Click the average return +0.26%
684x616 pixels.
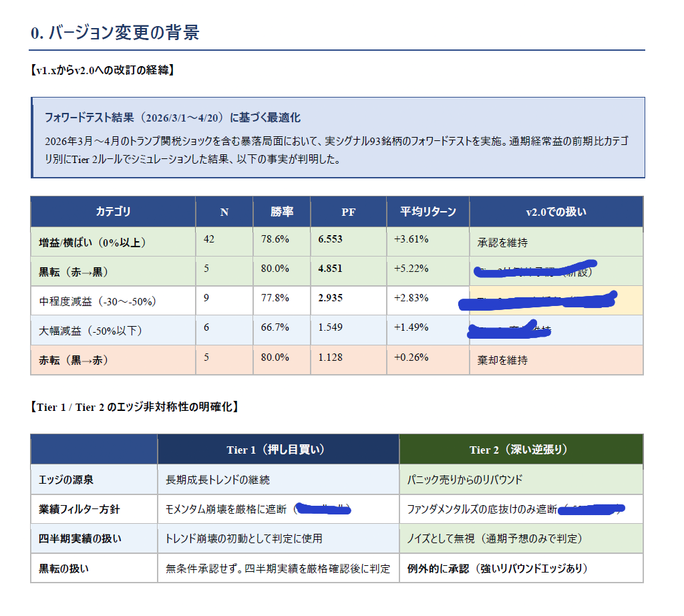point(411,357)
